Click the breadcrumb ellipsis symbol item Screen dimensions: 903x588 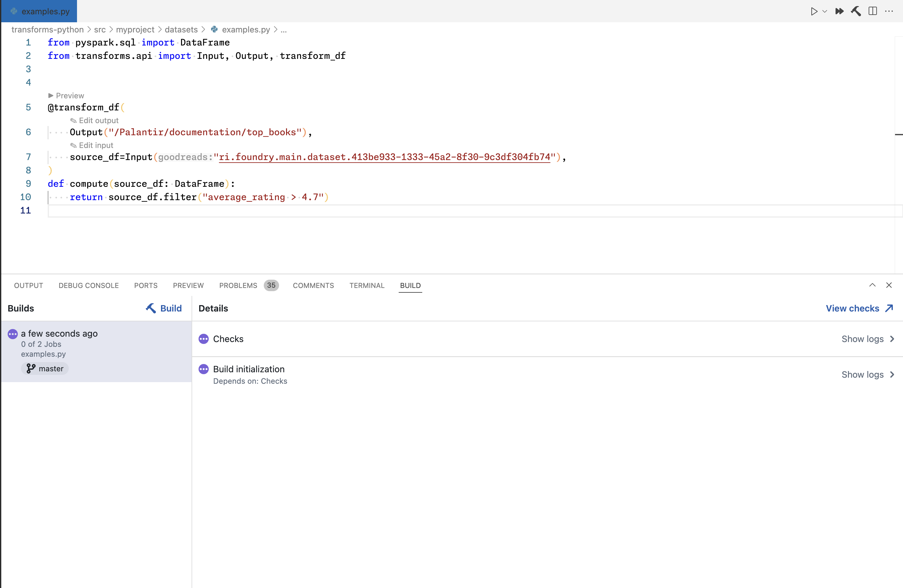click(x=283, y=30)
